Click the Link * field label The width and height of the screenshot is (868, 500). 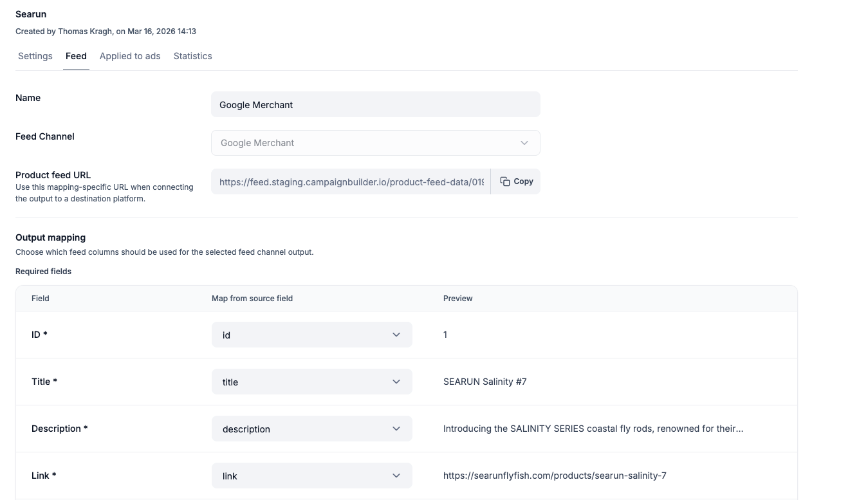(44, 476)
